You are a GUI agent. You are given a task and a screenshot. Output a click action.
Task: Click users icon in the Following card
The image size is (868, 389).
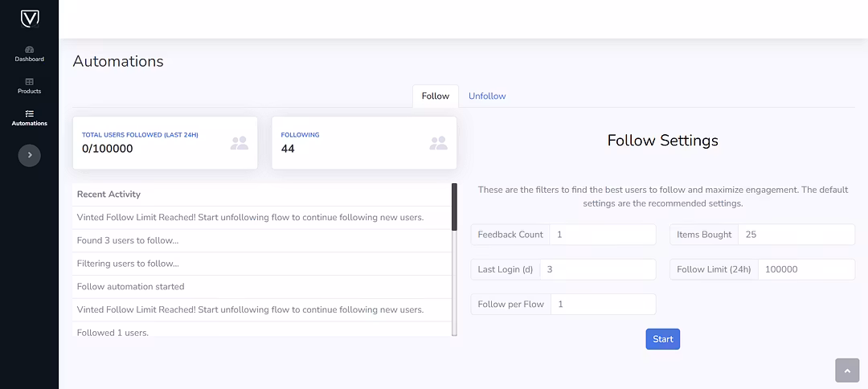(438, 143)
